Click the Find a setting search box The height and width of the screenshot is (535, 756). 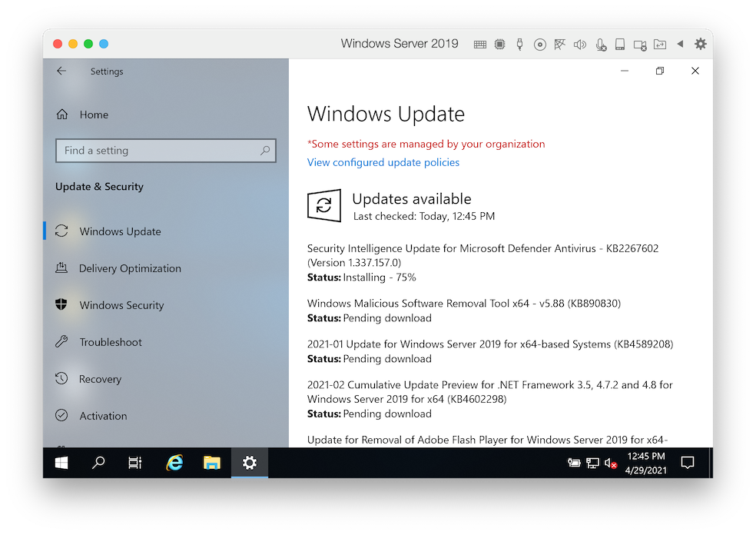pyautogui.click(x=165, y=151)
